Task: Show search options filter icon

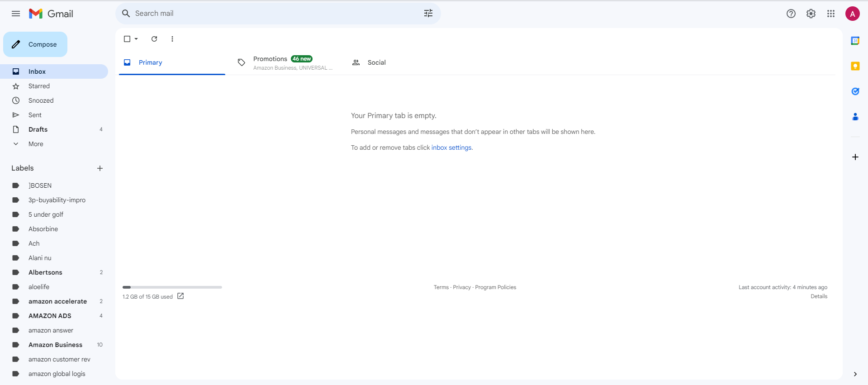Action: 428,14
